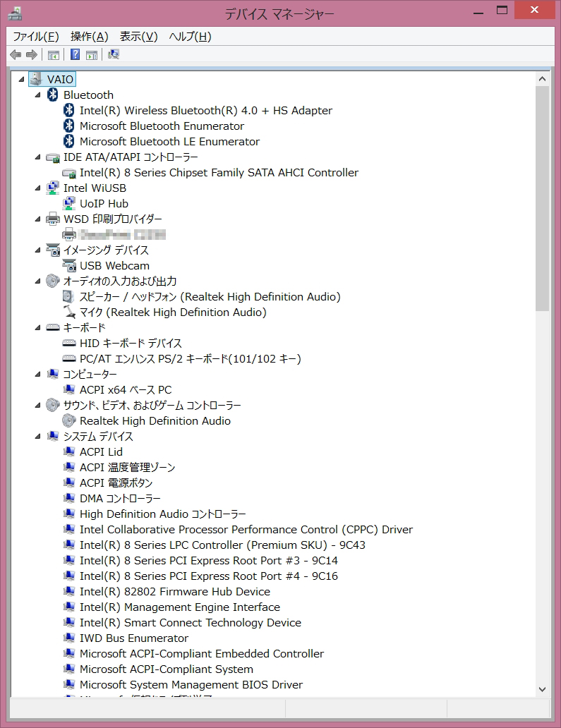Collapse the システム デバイス category
561x728 pixels.
pos(37,437)
